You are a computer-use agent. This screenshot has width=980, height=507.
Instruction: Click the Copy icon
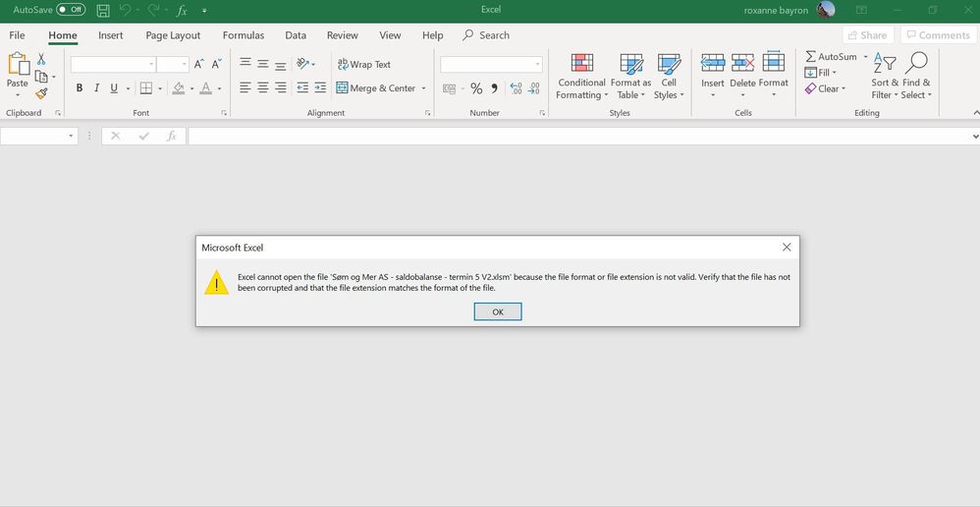click(x=41, y=77)
